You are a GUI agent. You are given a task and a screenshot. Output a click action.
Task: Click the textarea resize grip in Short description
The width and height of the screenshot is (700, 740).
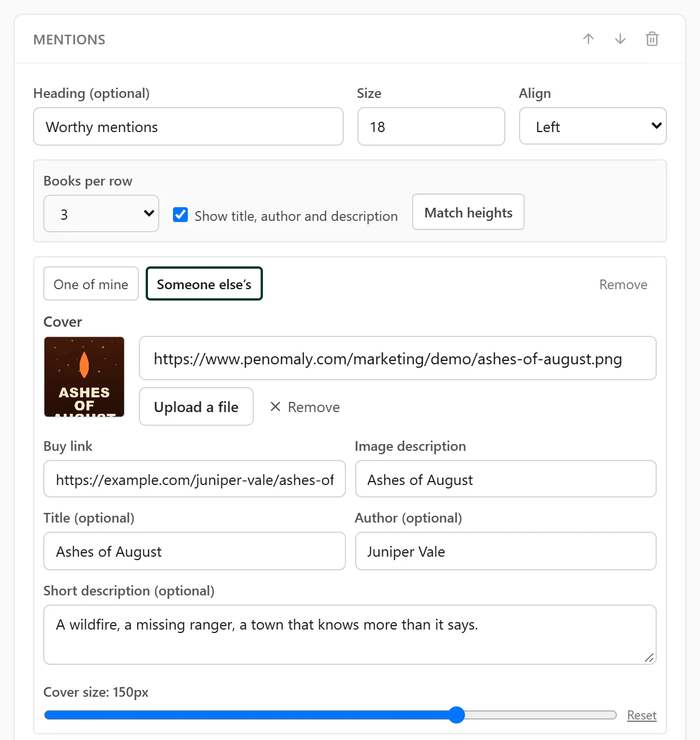coord(649,657)
